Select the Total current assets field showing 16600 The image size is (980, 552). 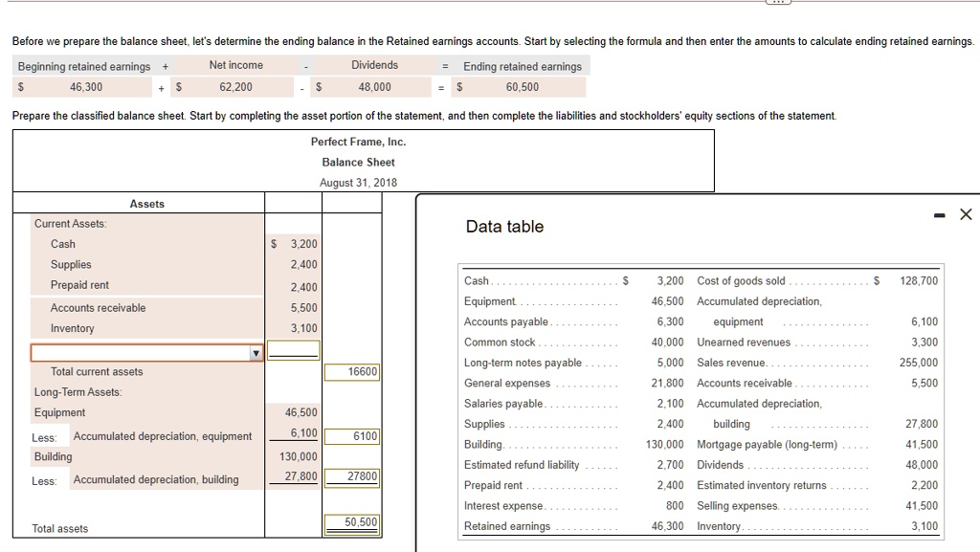(352, 372)
